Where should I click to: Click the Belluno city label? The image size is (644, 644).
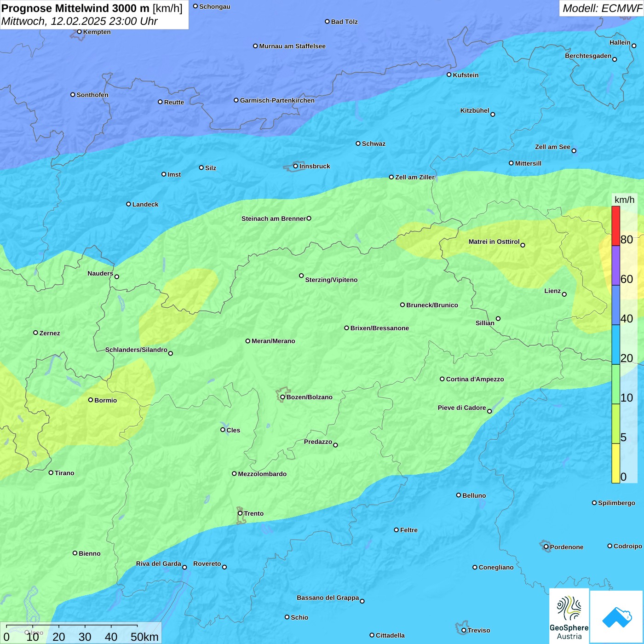point(474,495)
